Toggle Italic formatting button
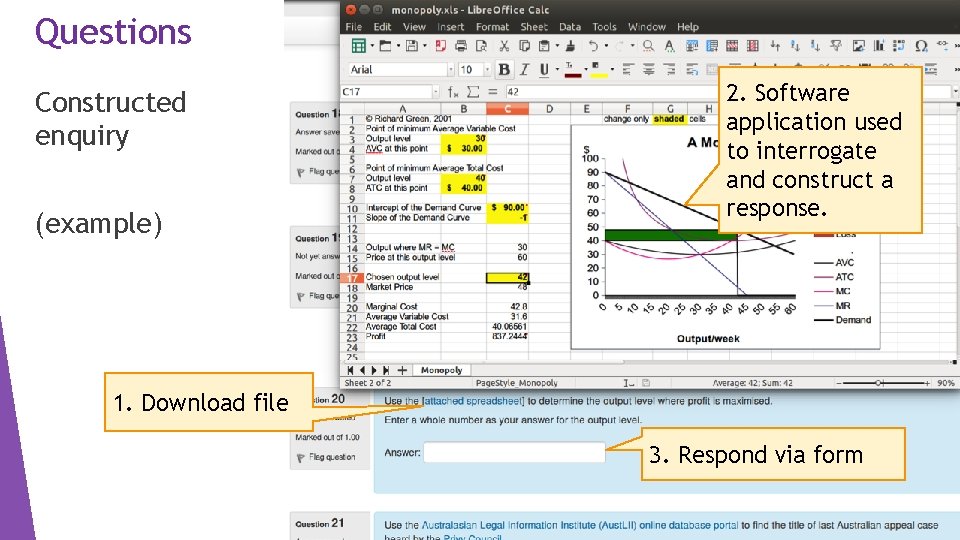 pyautogui.click(x=524, y=70)
